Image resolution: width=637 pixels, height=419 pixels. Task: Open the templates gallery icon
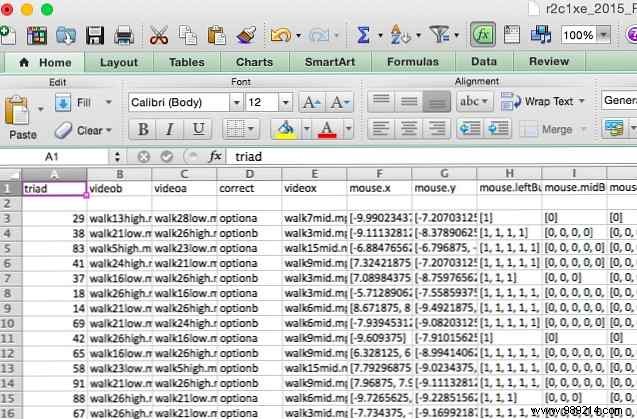click(37, 36)
